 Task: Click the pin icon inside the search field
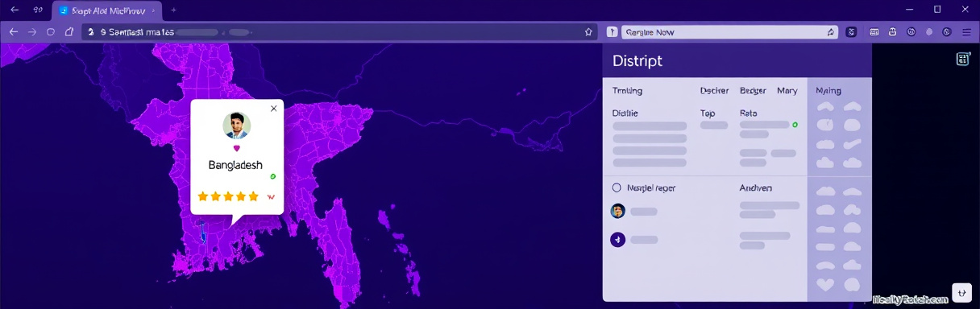pyautogui.click(x=831, y=32)
